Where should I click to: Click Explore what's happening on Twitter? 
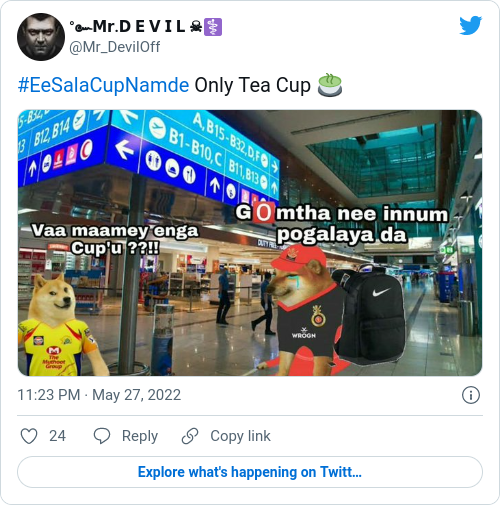click(250, 472)
